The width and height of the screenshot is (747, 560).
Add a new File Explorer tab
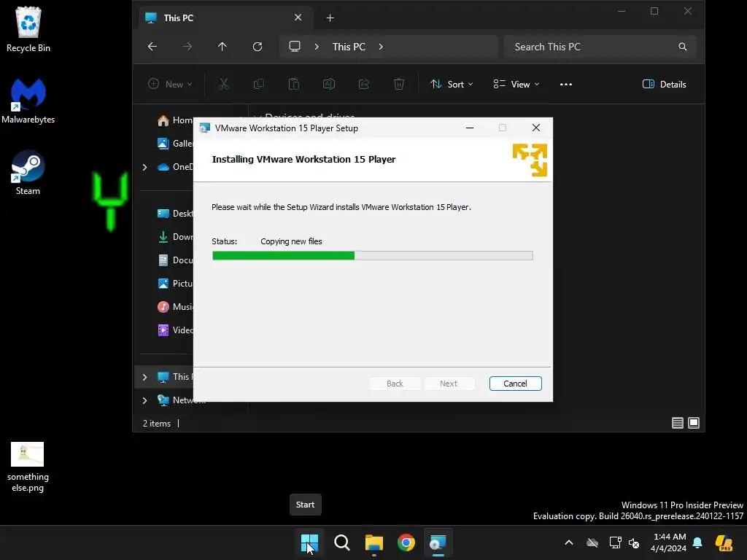tap(330, 18)
